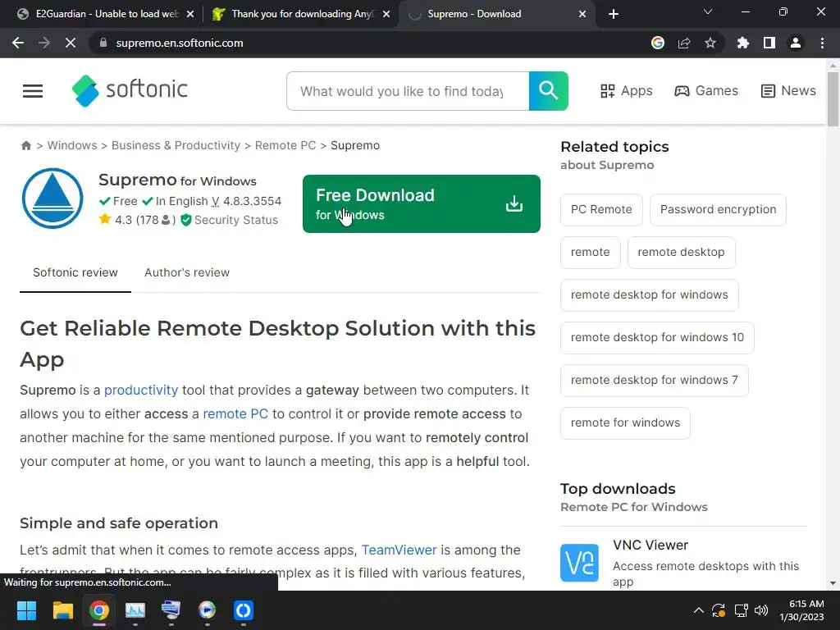
Task: Select the remote topic tag
Action: pos(590,253)
